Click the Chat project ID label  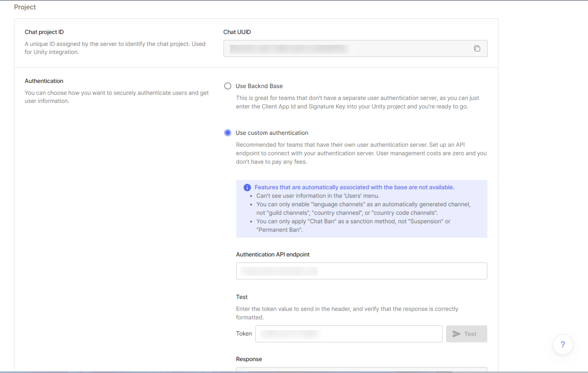click(44, 32)
